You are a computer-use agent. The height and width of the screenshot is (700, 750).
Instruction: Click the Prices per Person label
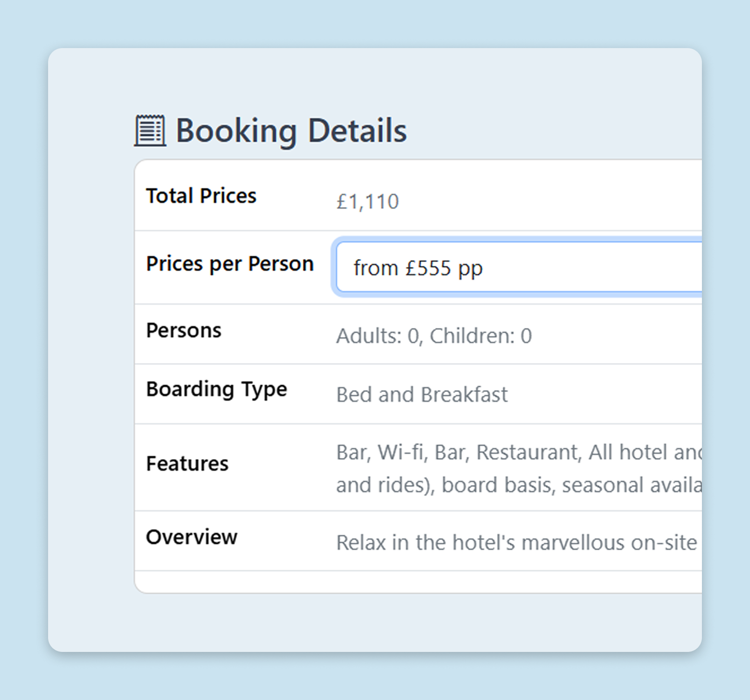tap(230, 263)
